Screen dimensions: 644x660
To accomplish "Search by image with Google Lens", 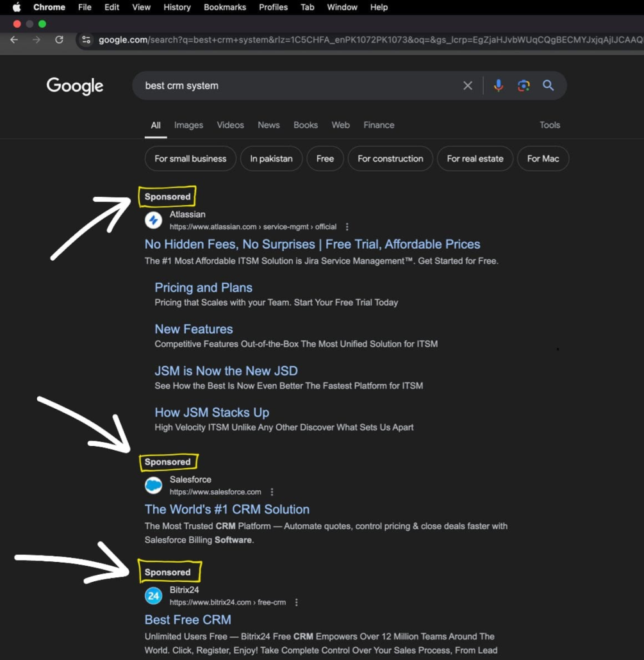I will click(524, 85).
